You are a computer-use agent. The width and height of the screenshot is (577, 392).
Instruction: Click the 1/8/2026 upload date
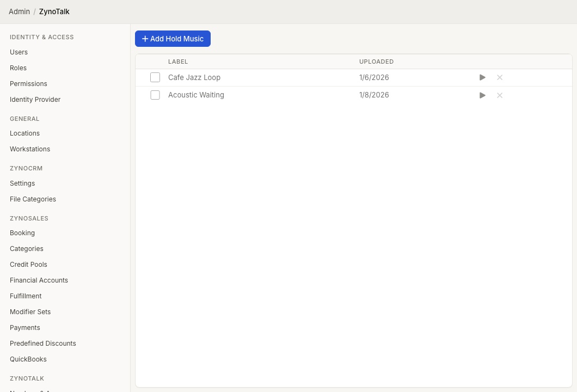pos(374,95)
